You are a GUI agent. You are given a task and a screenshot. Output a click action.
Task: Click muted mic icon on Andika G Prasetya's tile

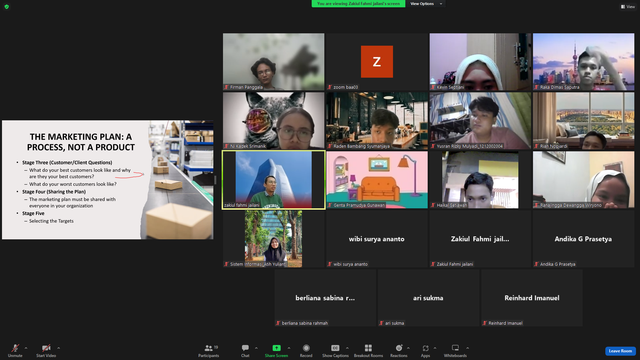[536, 264]
